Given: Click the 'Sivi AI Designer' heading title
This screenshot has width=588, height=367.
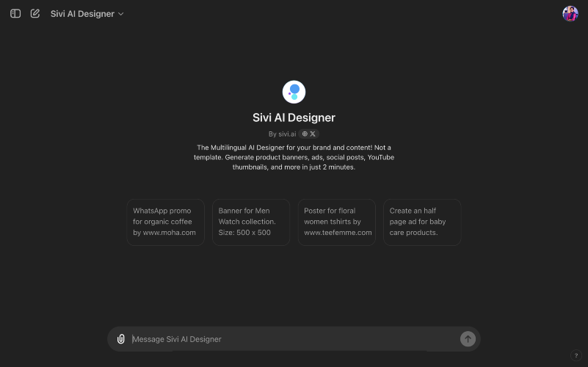Looking at the screenshot, I should click(294, 117).
